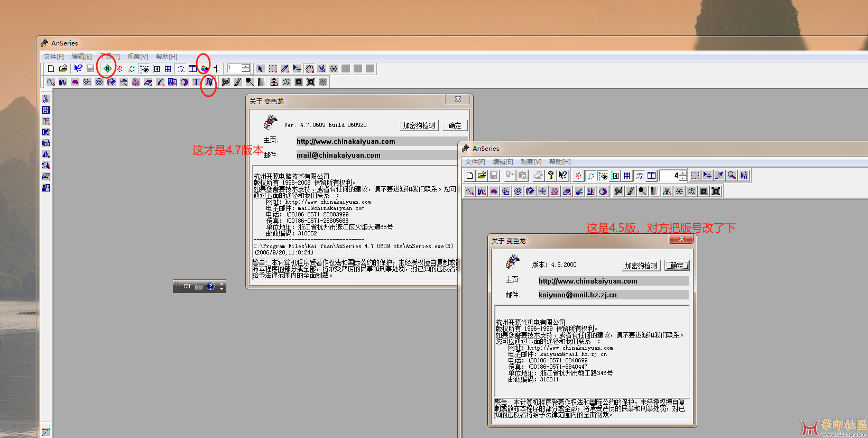Click the number input field showing 1
868x438 pixels.
coord(234,69)
